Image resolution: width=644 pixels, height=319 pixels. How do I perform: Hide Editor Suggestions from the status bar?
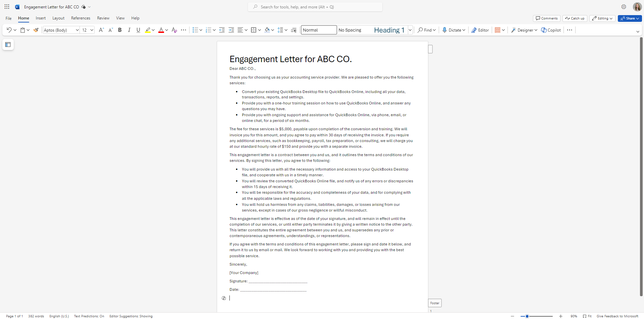point(131,316)
